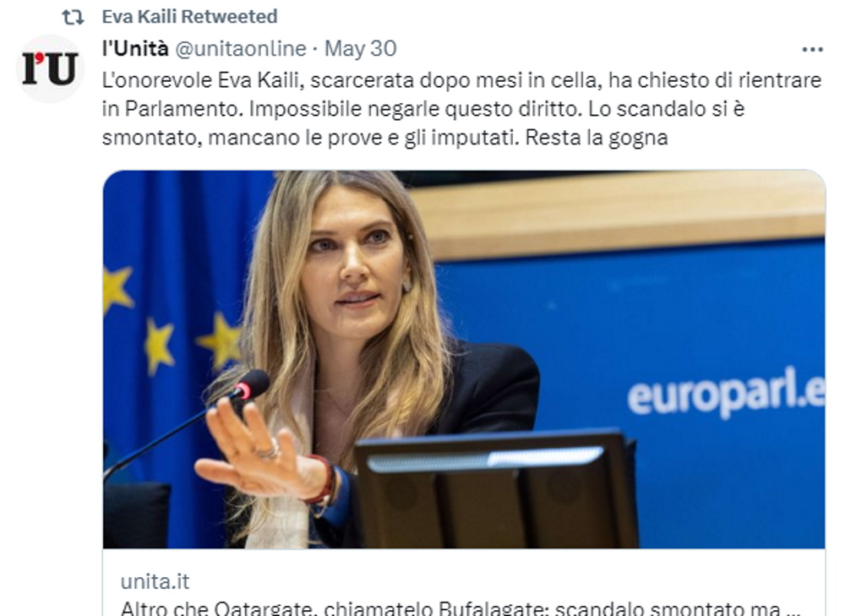Open the article preview photo
The image size is (845, 616).
point(464,359)
